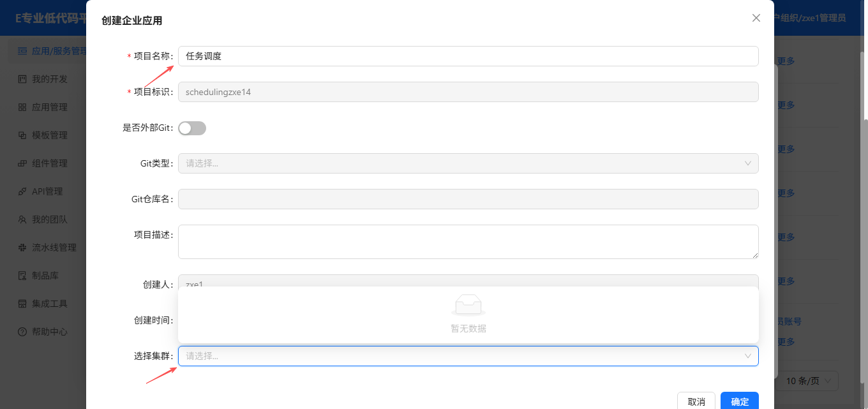Open 应用/服务管理 menu in sidebar
The width and height of the screenshot is (868, 409).
pyautogui.click(x=59, y=51)
